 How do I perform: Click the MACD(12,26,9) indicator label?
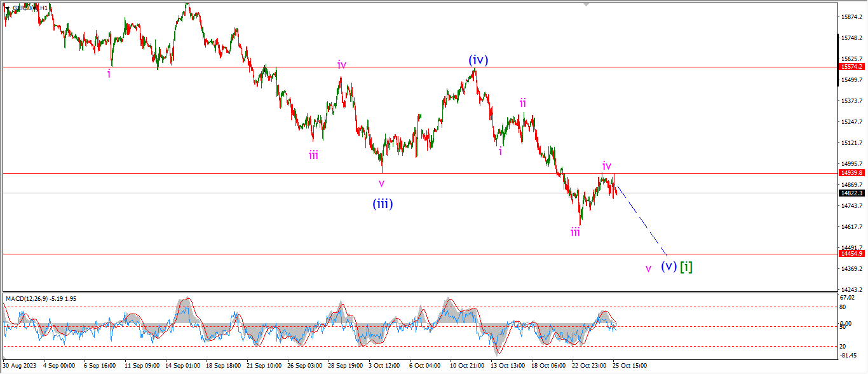click(29, 298)
